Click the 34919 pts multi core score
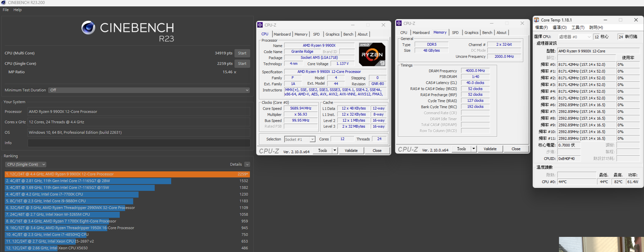 pyautogui.click(x=224, y=53)
